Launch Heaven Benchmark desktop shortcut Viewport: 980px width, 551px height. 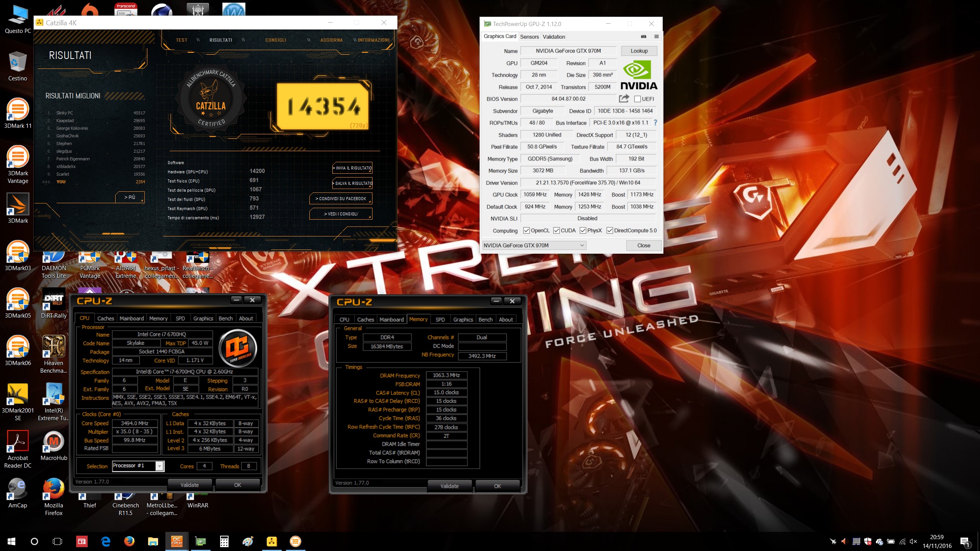(54, 354)
